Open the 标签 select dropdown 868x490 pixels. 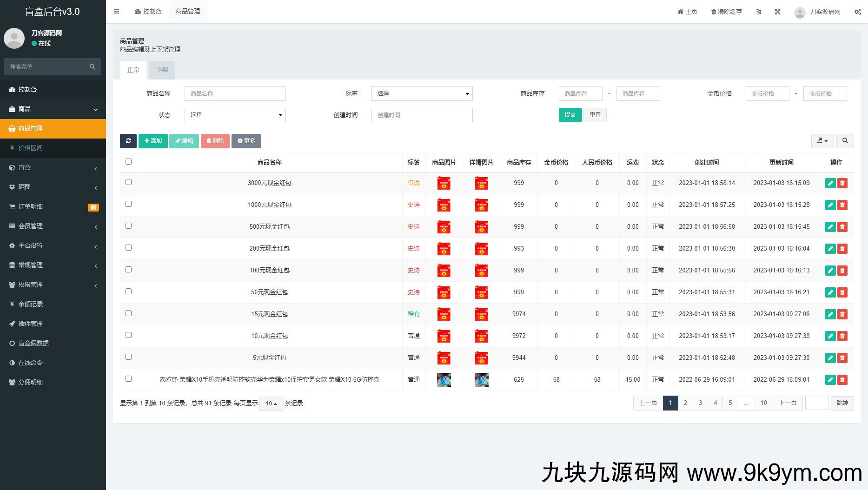point(422,94)
